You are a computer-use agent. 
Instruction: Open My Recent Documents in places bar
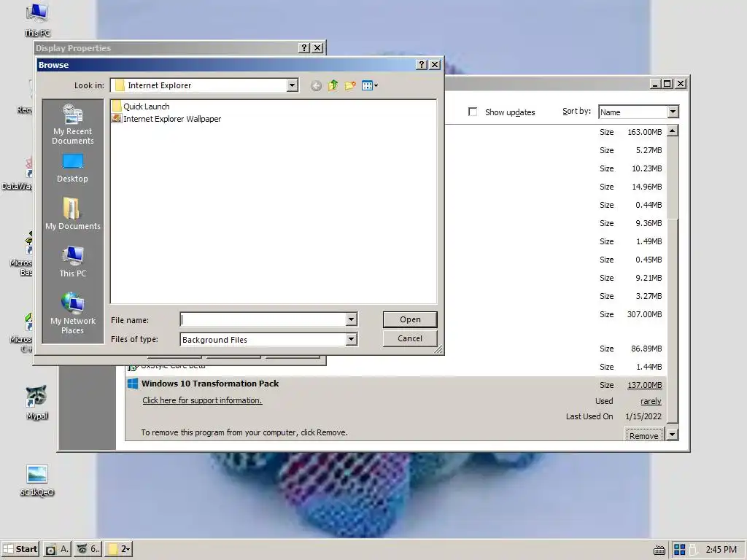pos(72,124)
